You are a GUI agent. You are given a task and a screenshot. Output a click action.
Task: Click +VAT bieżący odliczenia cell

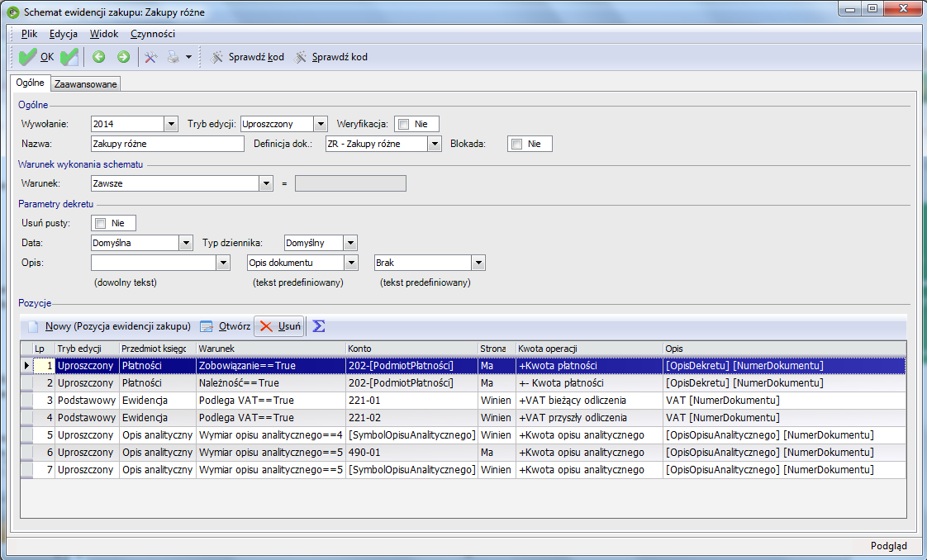[589, 400]
